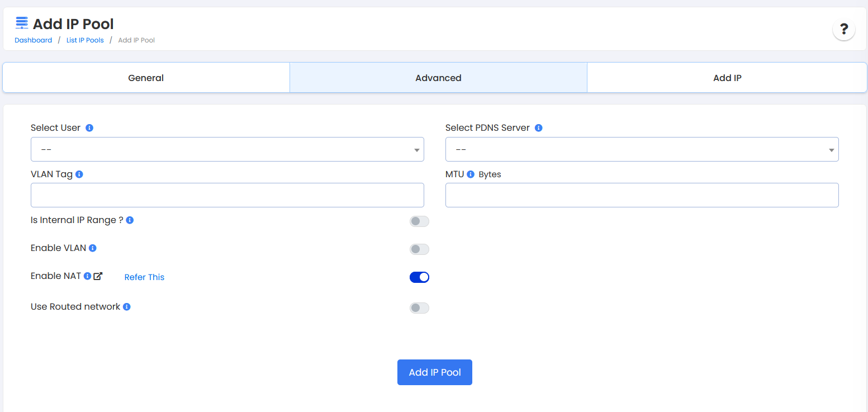Open the List IP Pools breadcrumb link
Viewport: 868px width, 412px height.
pyautogui.click(x=85, y=40)
